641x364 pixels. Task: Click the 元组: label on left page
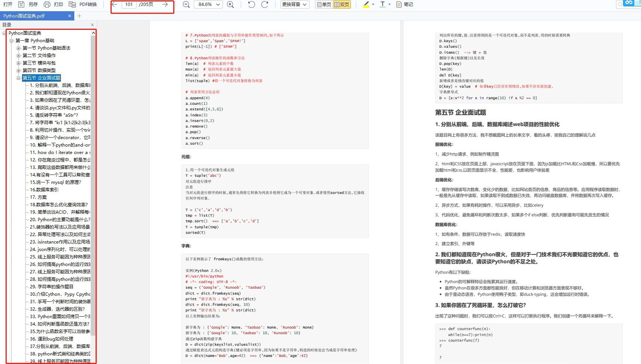coord(186,157)
